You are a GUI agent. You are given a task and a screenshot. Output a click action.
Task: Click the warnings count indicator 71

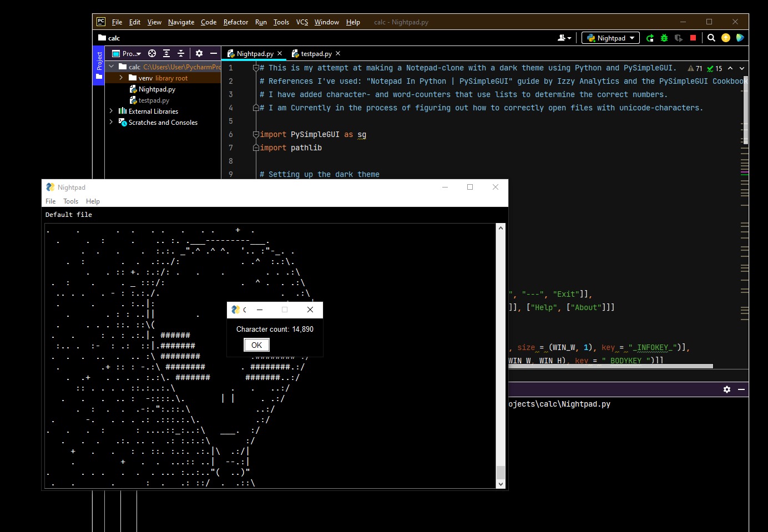[695, 68]
